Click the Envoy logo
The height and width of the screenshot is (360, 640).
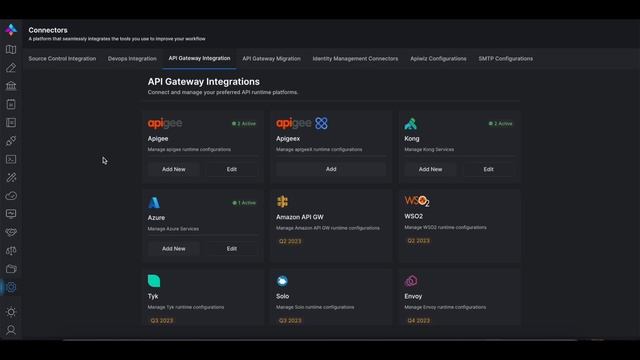[x=411, y=281]
